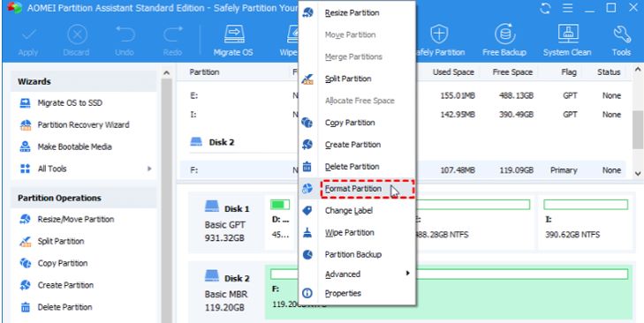Screen dimensions: 644x323
Task: Select the E: partition row
Action: click(x=403, y=95)
